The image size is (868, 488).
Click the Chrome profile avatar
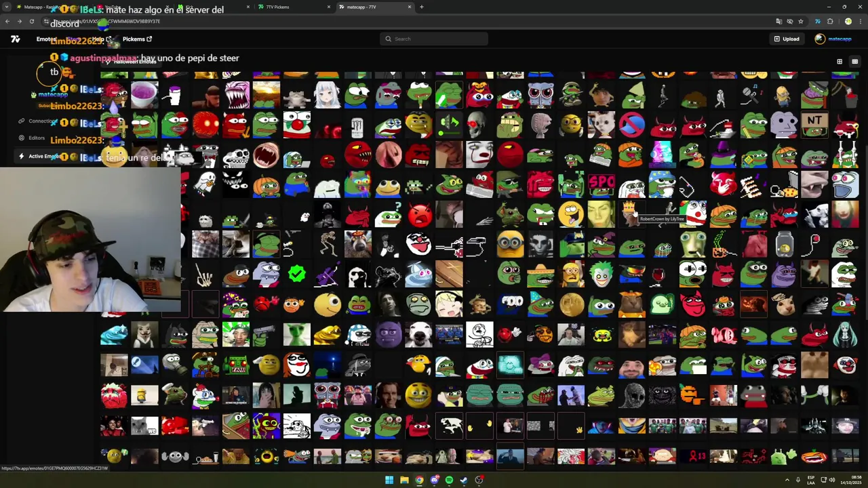click(848, 21)
